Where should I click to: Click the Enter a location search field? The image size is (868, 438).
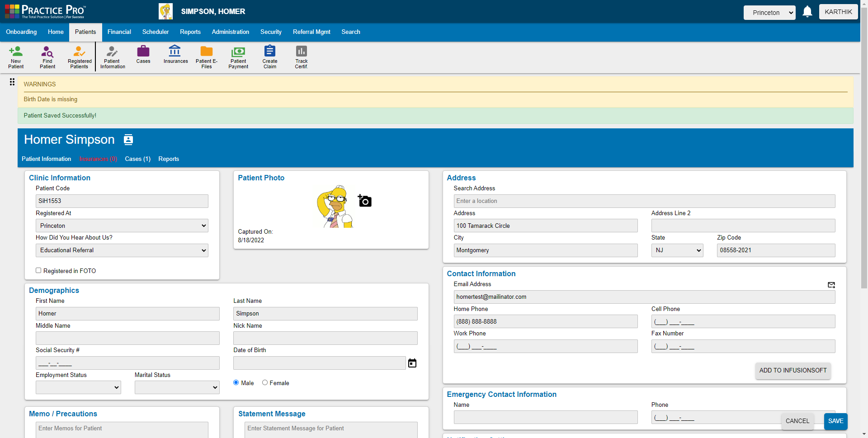pyautogui.click(x=644, y=201)
